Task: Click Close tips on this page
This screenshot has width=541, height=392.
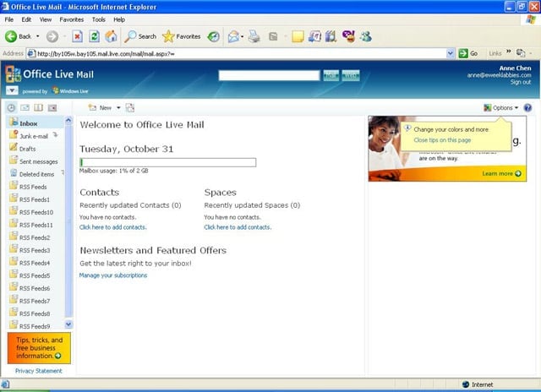Action: 442,140
